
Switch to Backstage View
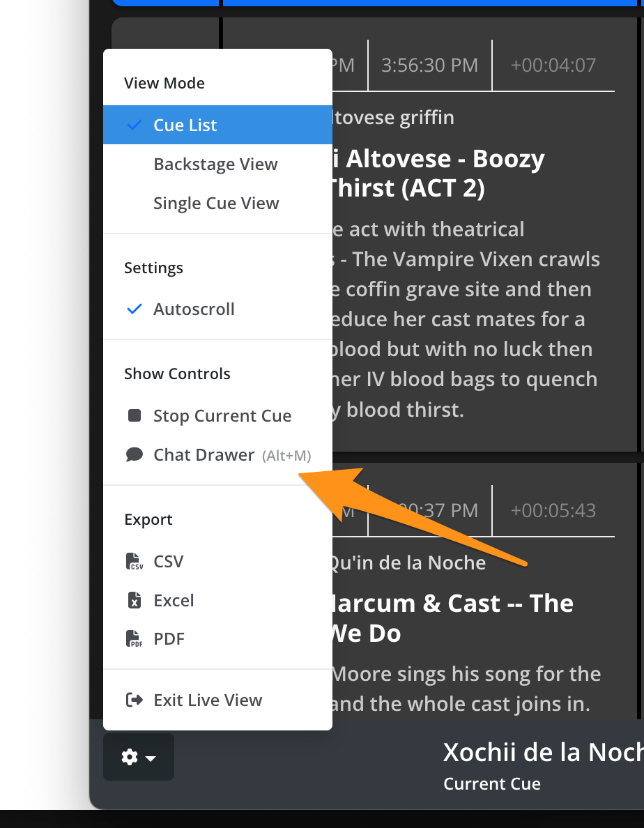[x=215, y=164]
